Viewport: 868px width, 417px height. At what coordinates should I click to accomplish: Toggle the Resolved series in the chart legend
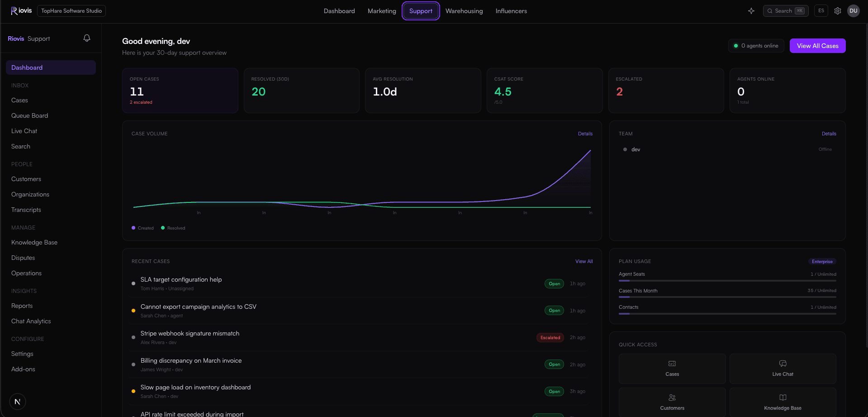click(173, 228)
